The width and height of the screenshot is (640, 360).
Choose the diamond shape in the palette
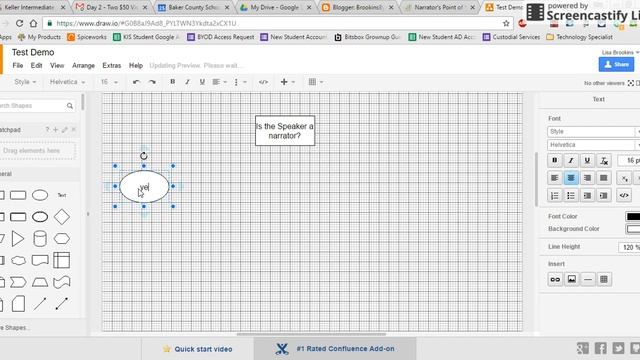click(62, 217)
